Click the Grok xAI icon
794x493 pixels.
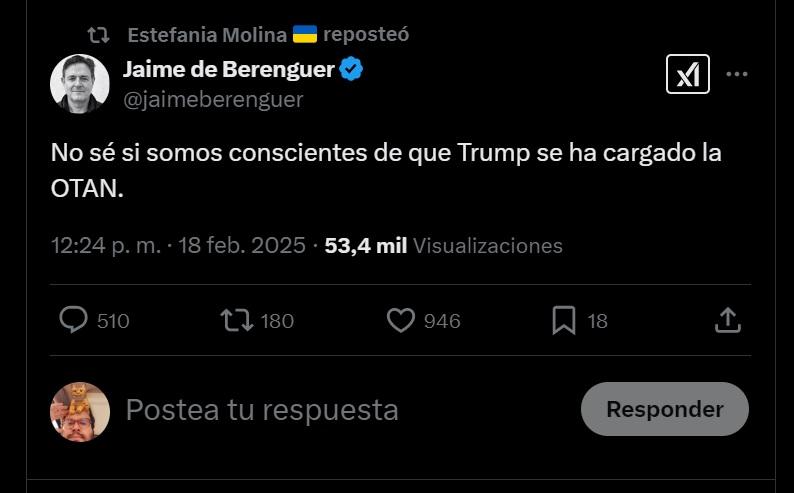pos(688,74)
